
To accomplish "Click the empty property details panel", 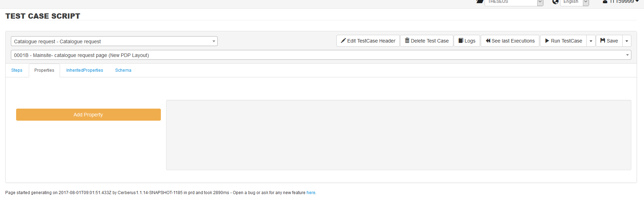I will click(399, 135).
